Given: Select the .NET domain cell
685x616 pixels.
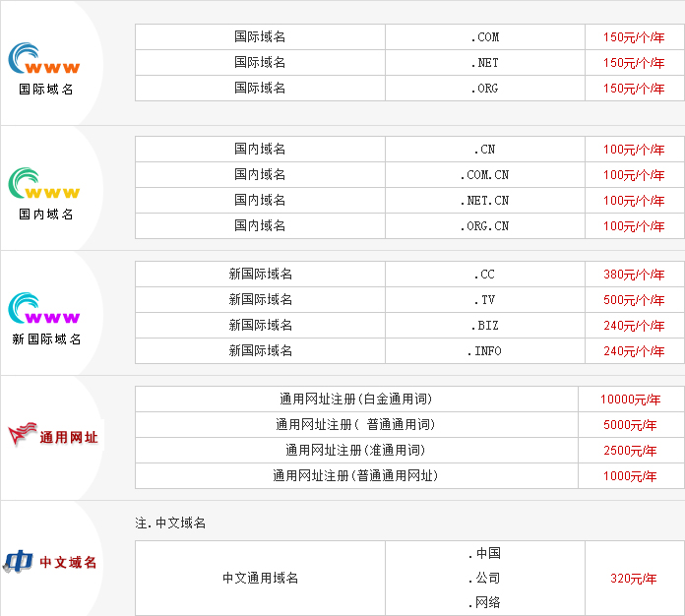Looking at the screenshot, I should pos(484,63).
